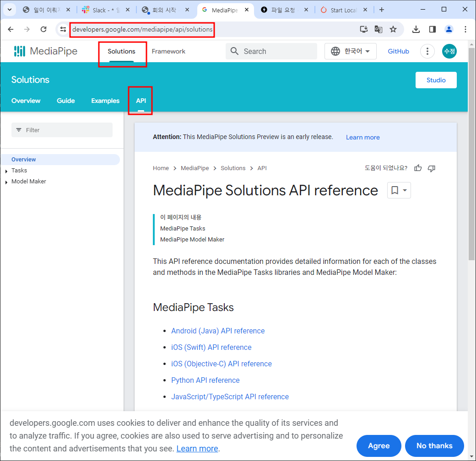476x461 pixels.
Task: Go to the Overview sub-tab
Action: (26, 101)
